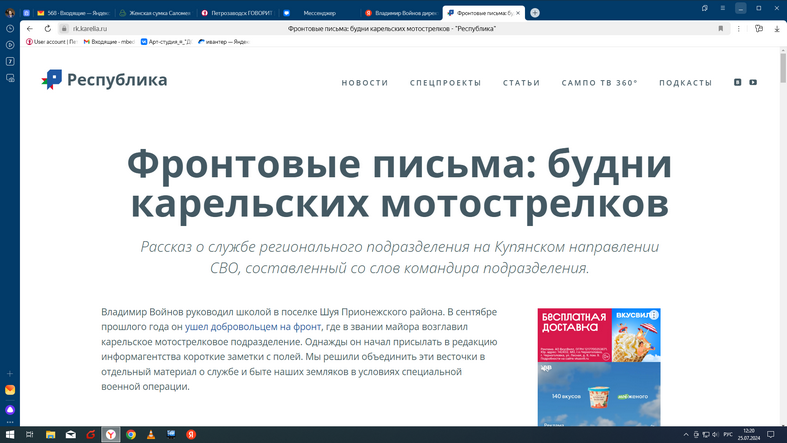
Task: Switch to the Мессенджер tab
Action: click(319, 13)
